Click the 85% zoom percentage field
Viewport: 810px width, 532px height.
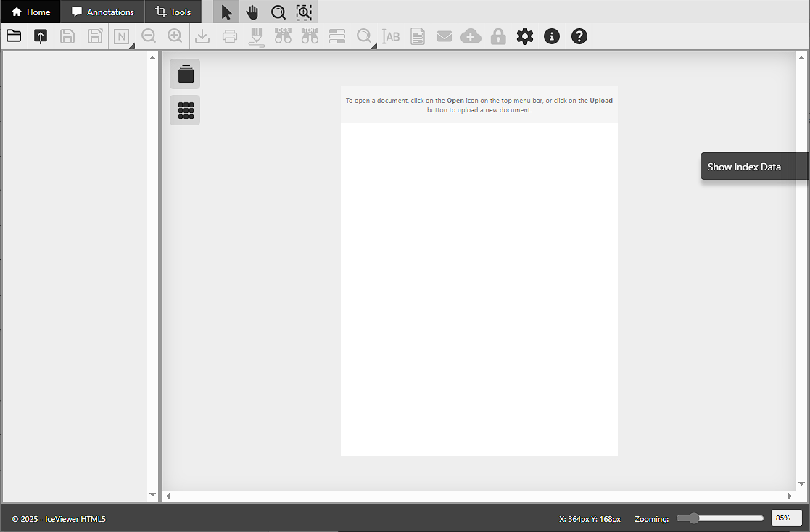point(785,518)
